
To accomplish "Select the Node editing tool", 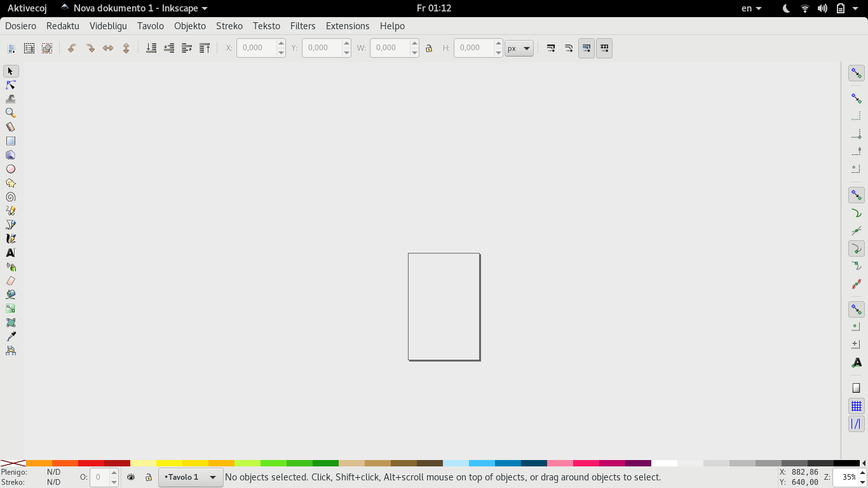I will pos(11,85).
